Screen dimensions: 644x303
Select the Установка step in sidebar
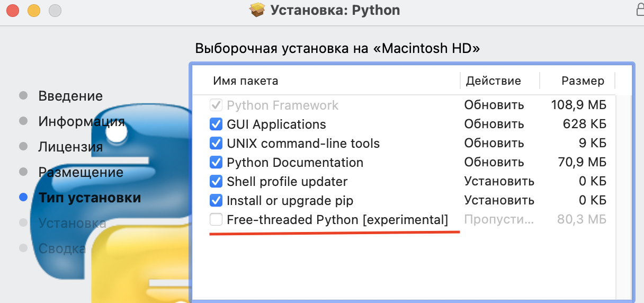point(72,224)
